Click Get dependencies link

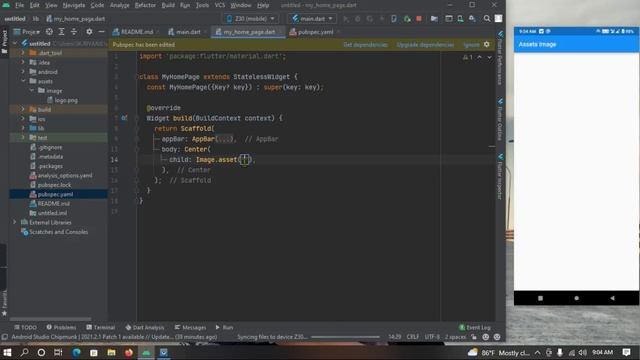pos(365,44)
